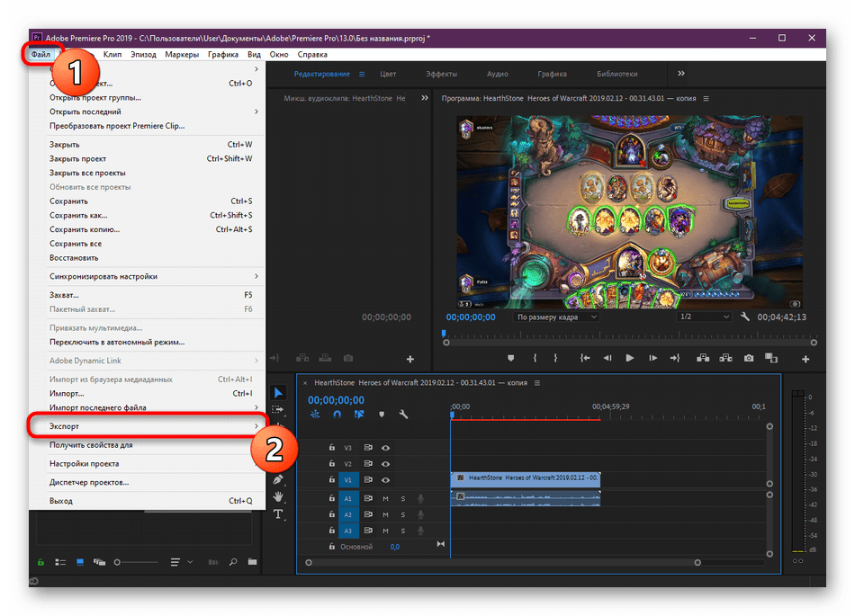The height and width of the screenshot is (616, 855).
Task: Mark In point in Program monitor
Action: click(x=535, y=358)
